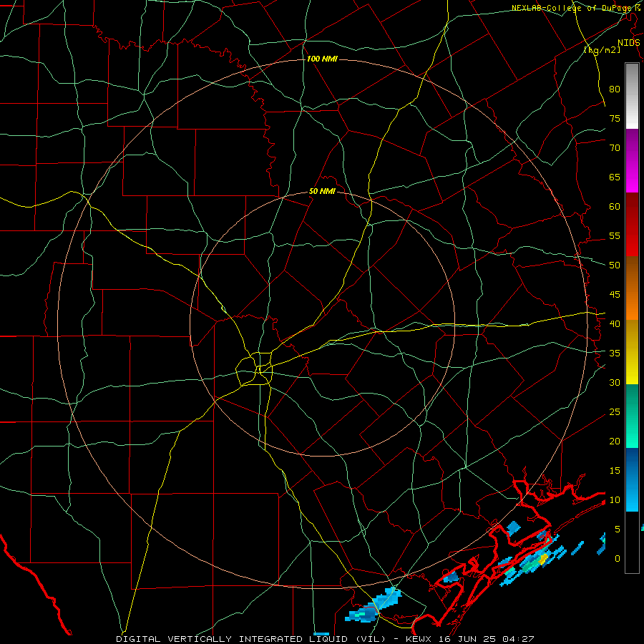
Task: Click the 55 value on the scale
Action: [x=615, y=235]
